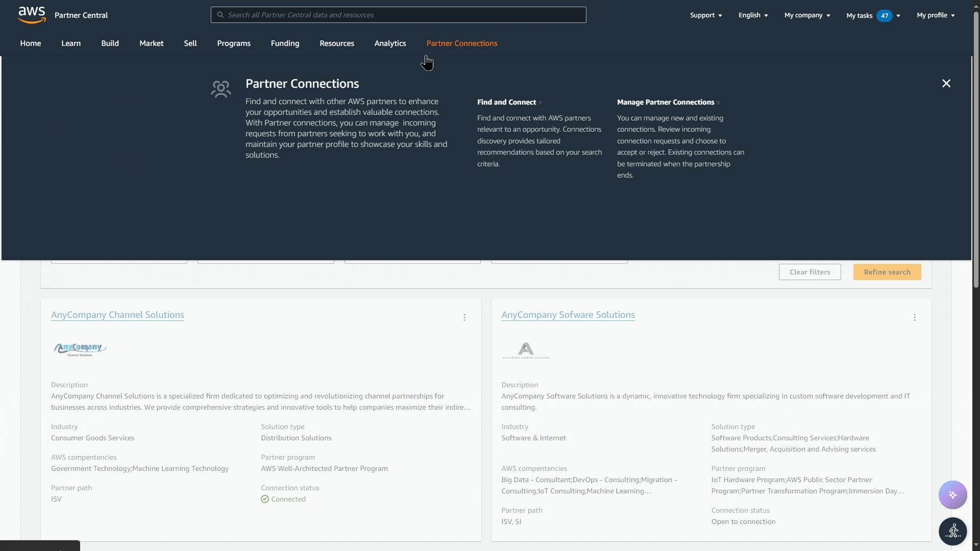This screenshot has width=980, height=551.
Task: Open AnyCompany Channel Solutions kebab menu
Action: pos(464,317)
